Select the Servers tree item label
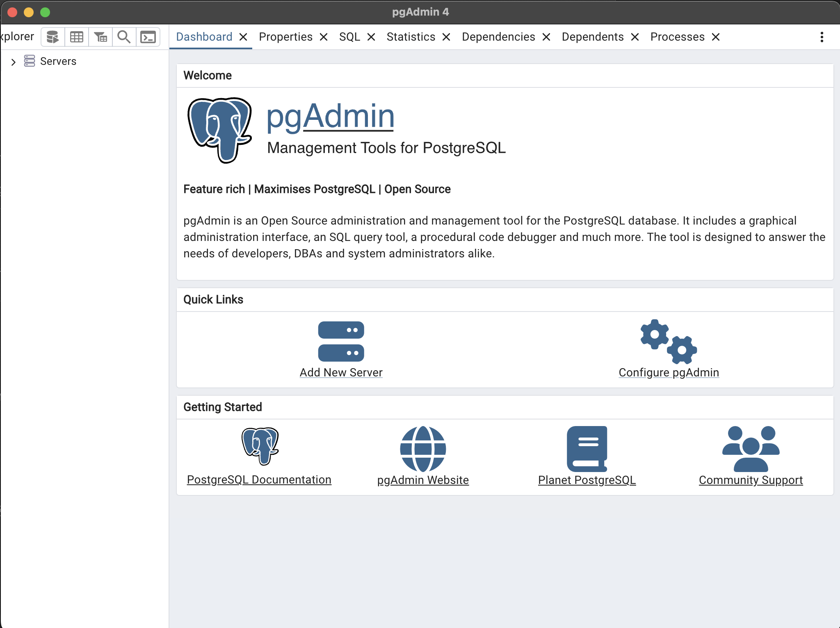This screenshot has height=628, width=840. tap(58, 61)
